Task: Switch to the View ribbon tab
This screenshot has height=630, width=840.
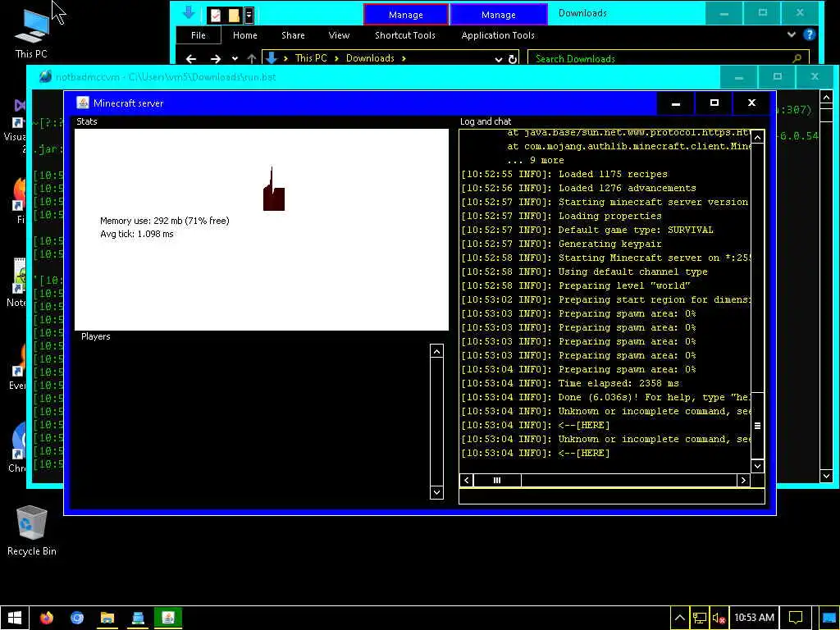Action: tap(339, 35)
